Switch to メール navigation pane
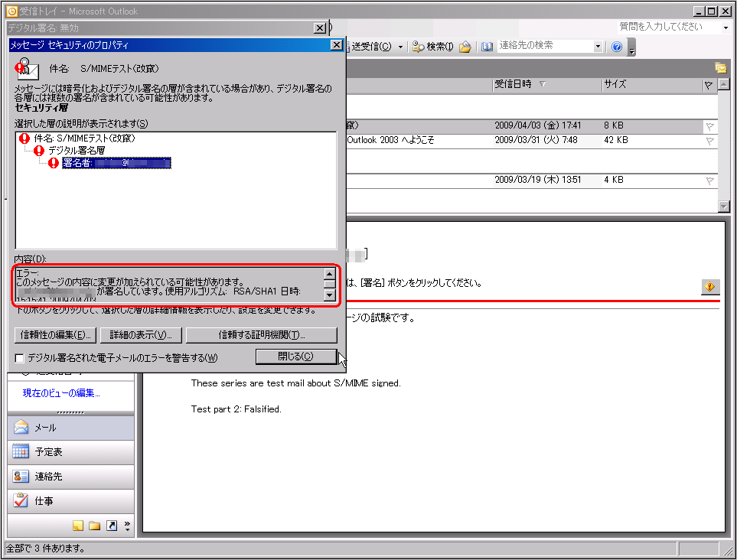 [x=70, y=428]
